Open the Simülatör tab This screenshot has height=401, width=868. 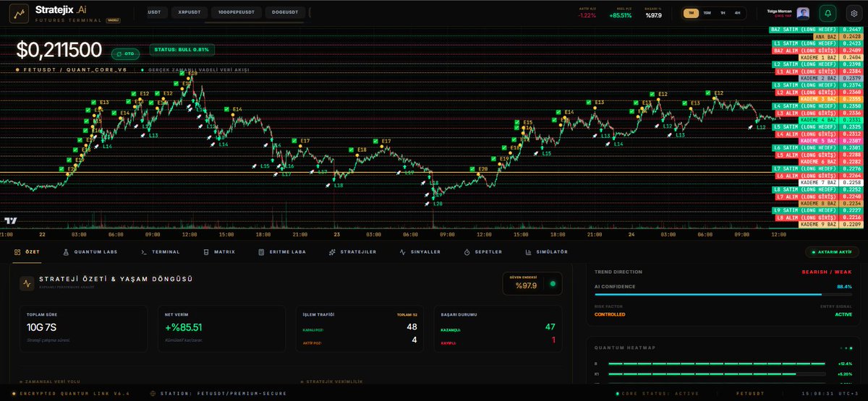[548, 252]
